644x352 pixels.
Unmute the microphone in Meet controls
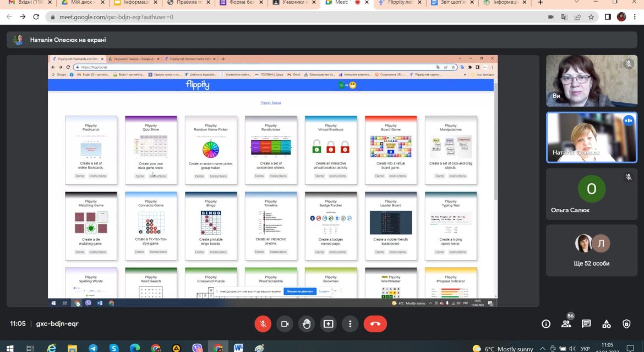[x=263, y=324]
